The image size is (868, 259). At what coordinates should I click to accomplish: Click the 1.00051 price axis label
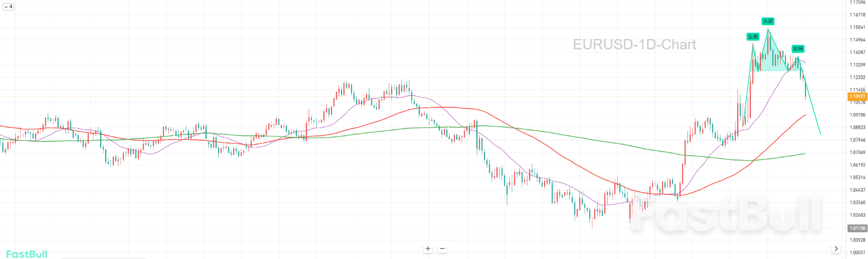coord(857,253)
